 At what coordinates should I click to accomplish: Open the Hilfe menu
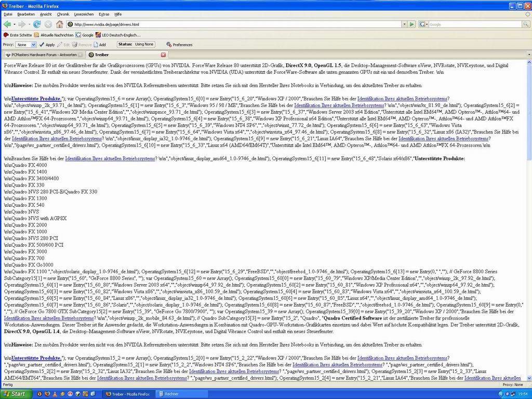pyautogui.click(x=118, y=14)
